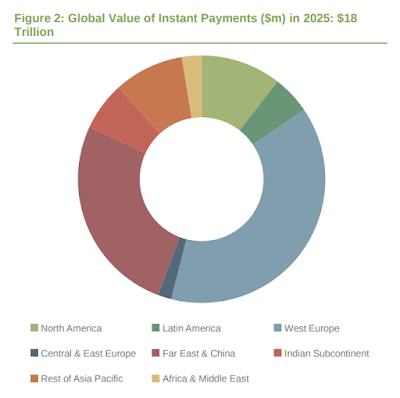The image size is (400, 398).
Task: Click the North America legend color swatch
Action: point(34,328)
